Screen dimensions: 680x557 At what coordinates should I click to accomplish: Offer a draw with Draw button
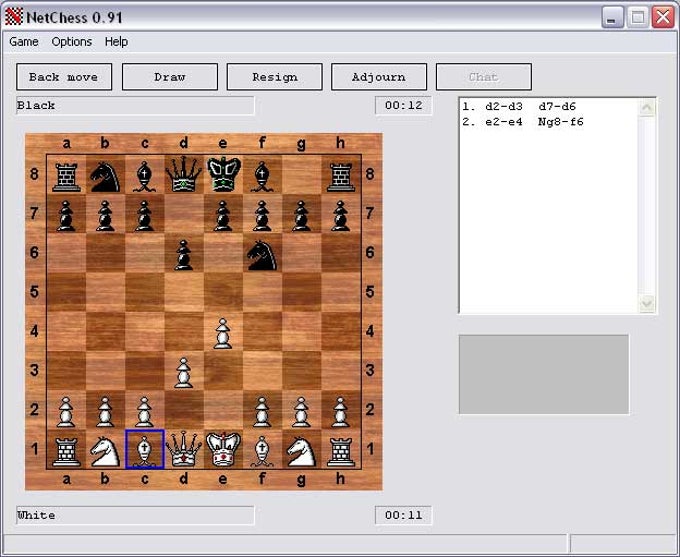pos(170,77)
